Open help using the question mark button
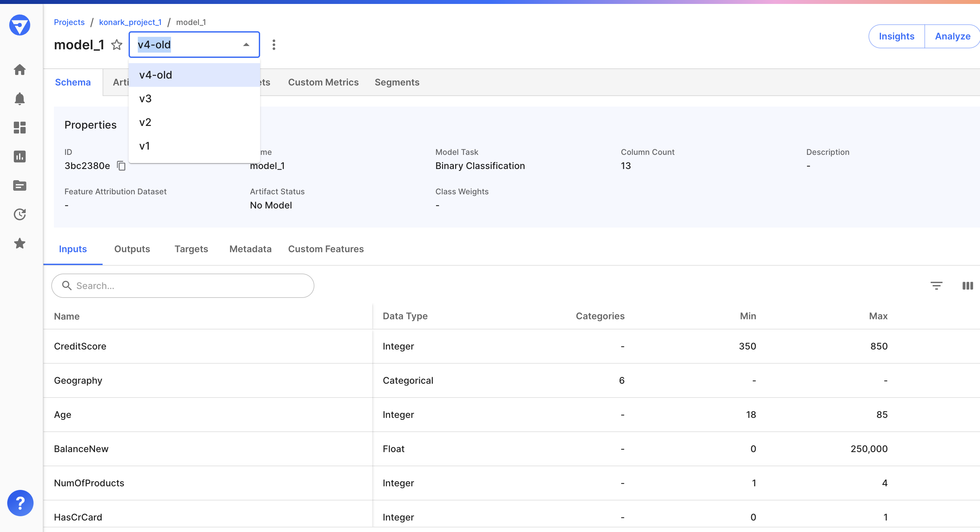The width and height of the screenshot is (980, 532). pos(20,503)
